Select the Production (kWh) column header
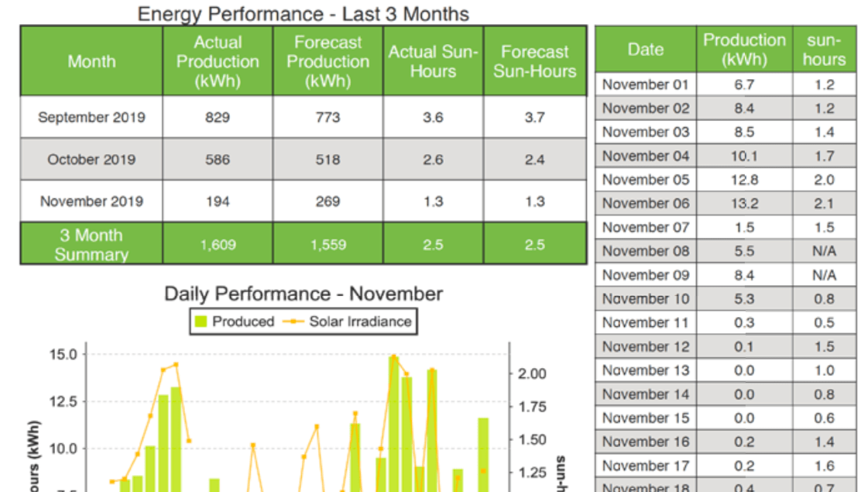Viewport: 868px width, 492px height. pos(744,48)
